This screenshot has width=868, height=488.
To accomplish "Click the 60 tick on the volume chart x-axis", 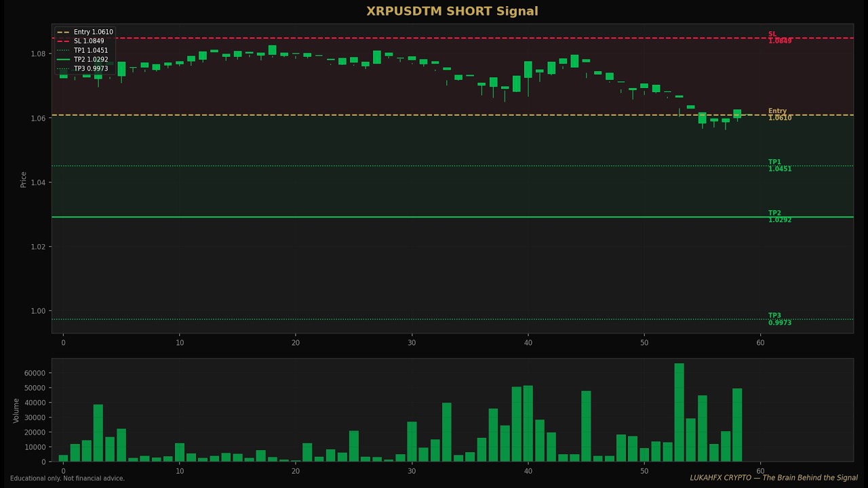I will point(760,471).
